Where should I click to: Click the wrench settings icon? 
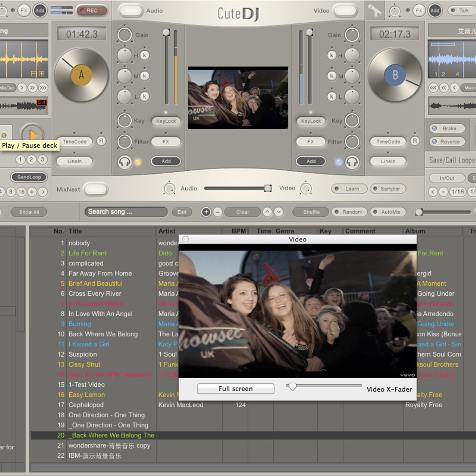(x=375, y=11)
